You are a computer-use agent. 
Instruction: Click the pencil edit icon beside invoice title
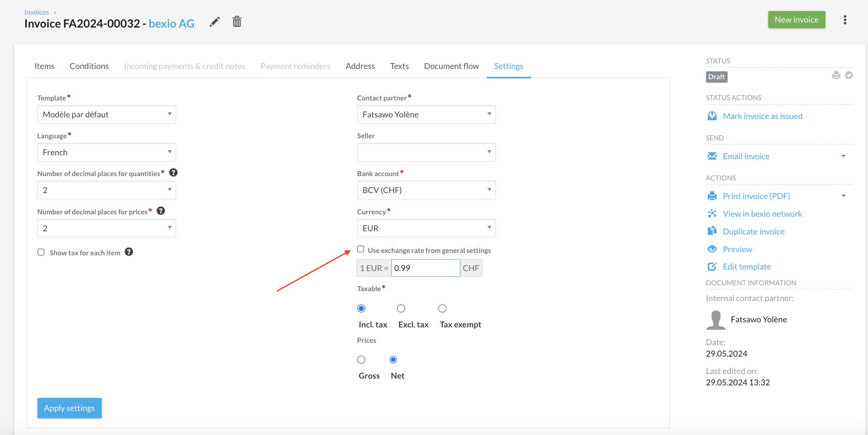click(214, 22)
